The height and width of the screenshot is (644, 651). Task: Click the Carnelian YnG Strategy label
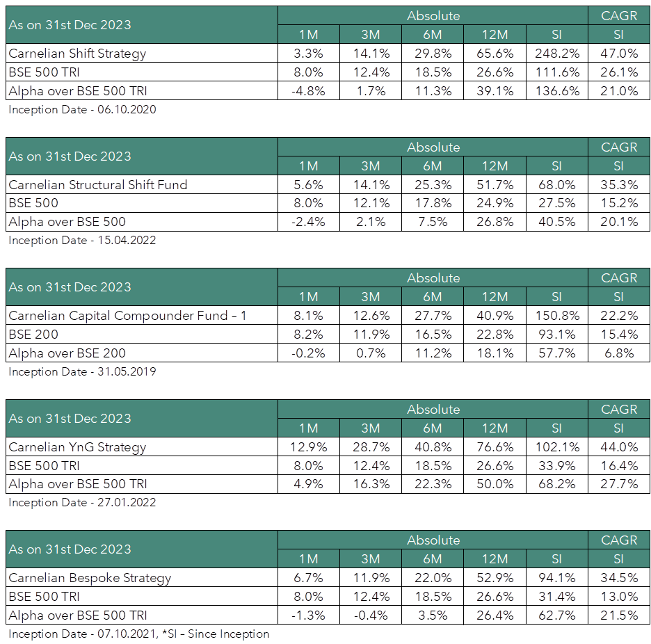(x=77, y=447)
